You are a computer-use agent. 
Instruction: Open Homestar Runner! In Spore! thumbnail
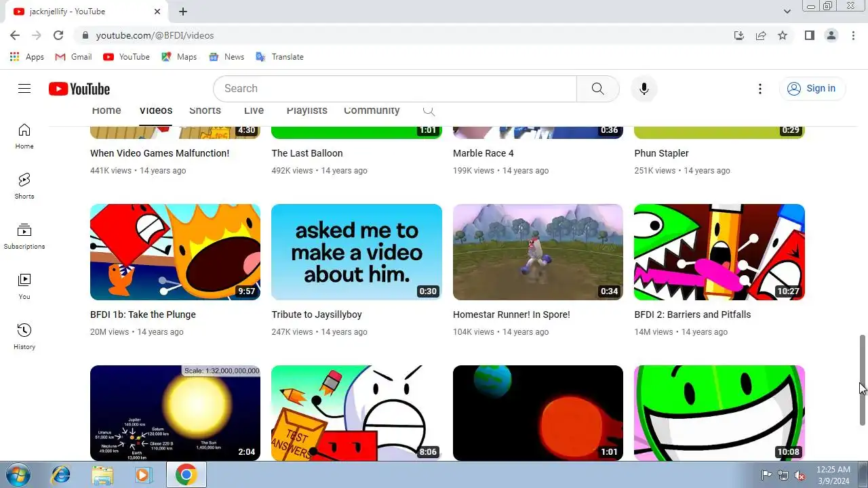coord(538,252)
